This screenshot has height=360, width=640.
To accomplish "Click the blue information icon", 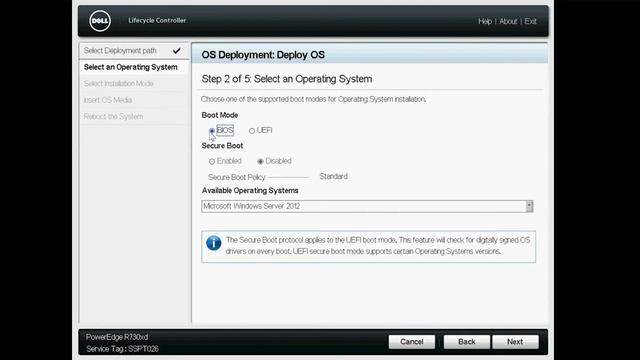I will click(214, 243).
